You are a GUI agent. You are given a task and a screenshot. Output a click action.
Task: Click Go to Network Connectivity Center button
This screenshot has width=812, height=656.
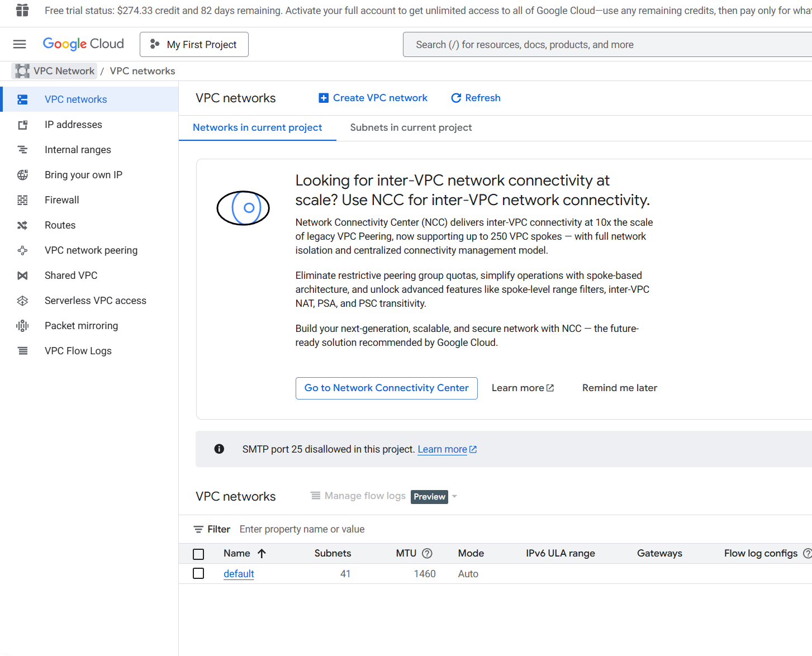pos(386,388)
